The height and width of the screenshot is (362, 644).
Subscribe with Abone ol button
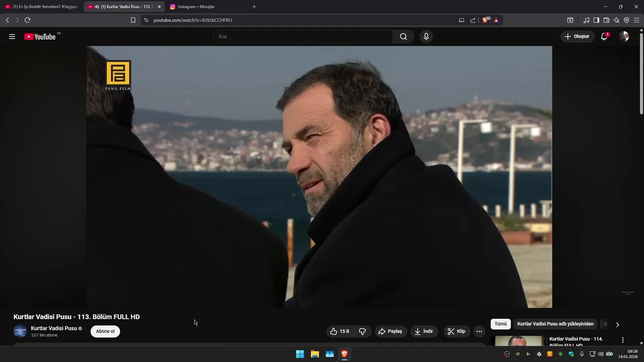pyautogui.click(x=105, y=331)
